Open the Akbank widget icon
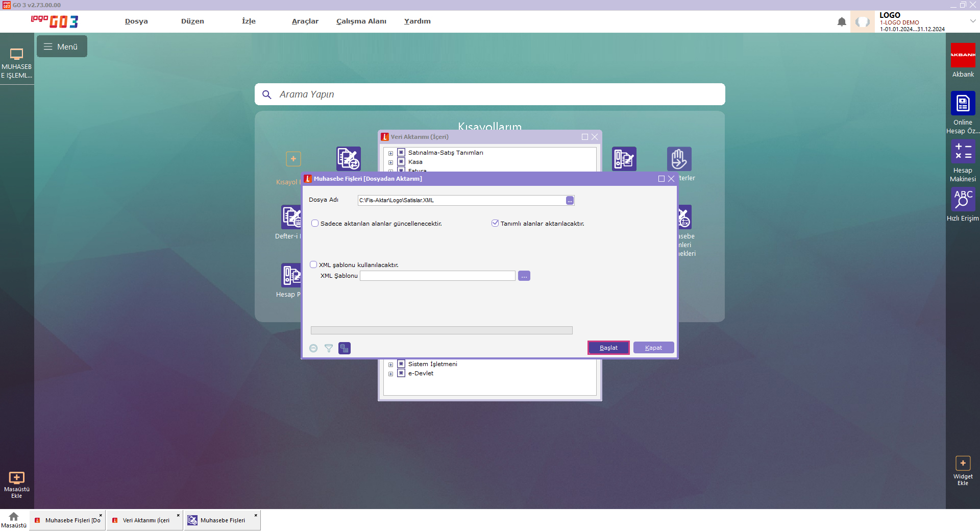Screen dimensions: 980x531 963,55
